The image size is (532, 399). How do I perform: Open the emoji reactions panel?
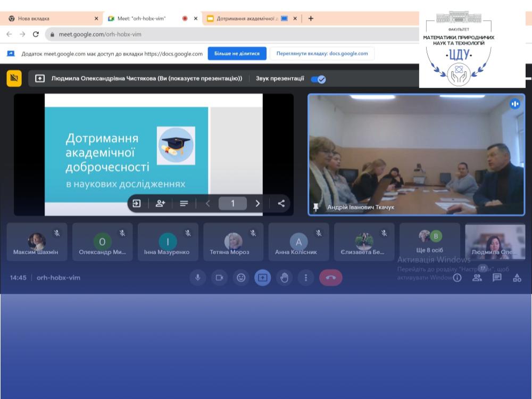point(241,278)
